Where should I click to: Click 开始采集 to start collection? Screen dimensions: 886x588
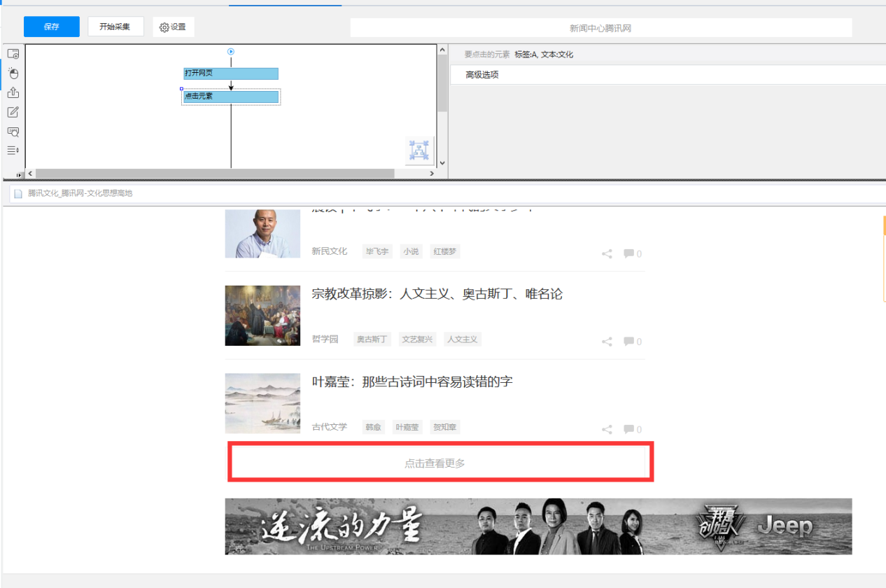(x=115, y=27)
